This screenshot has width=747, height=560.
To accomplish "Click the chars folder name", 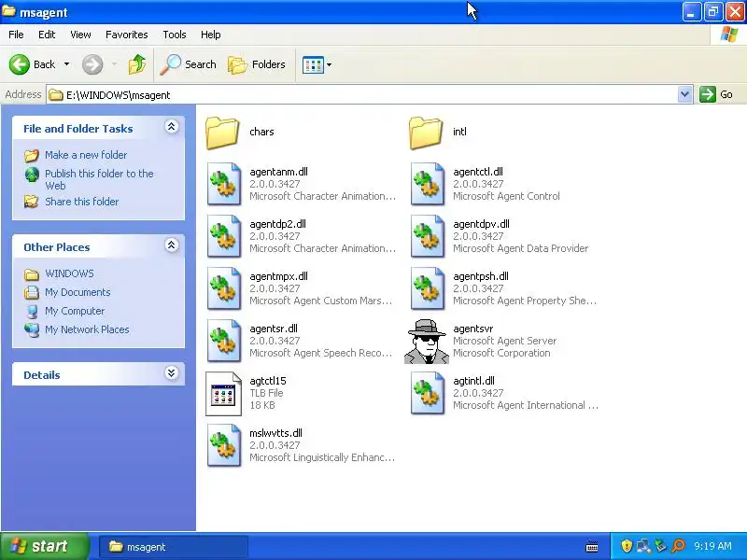I will (261, 132).
